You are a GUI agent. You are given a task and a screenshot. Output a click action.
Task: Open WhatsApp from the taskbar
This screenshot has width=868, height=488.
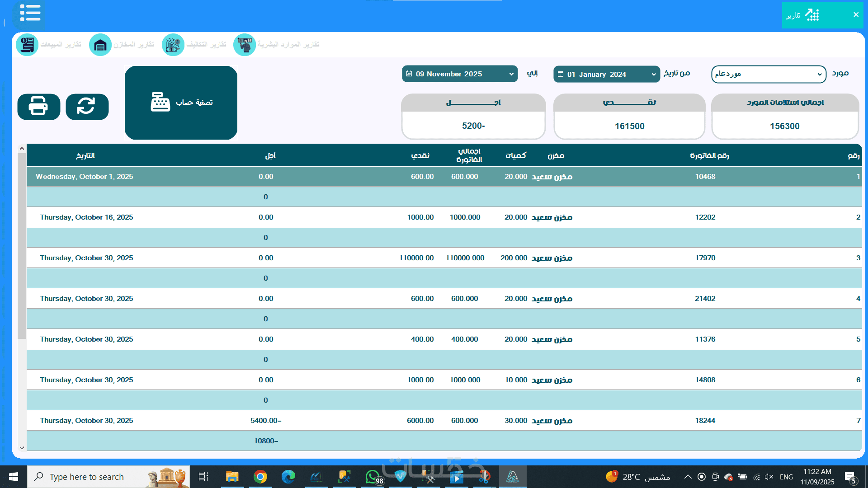tap(373, 477)
